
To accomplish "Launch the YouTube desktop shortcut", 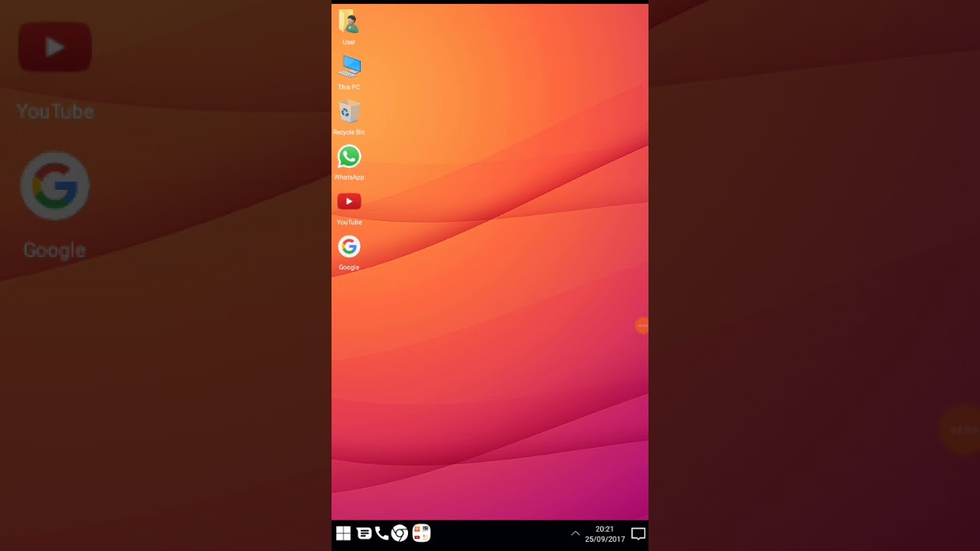I will click(x=349, y=201).
